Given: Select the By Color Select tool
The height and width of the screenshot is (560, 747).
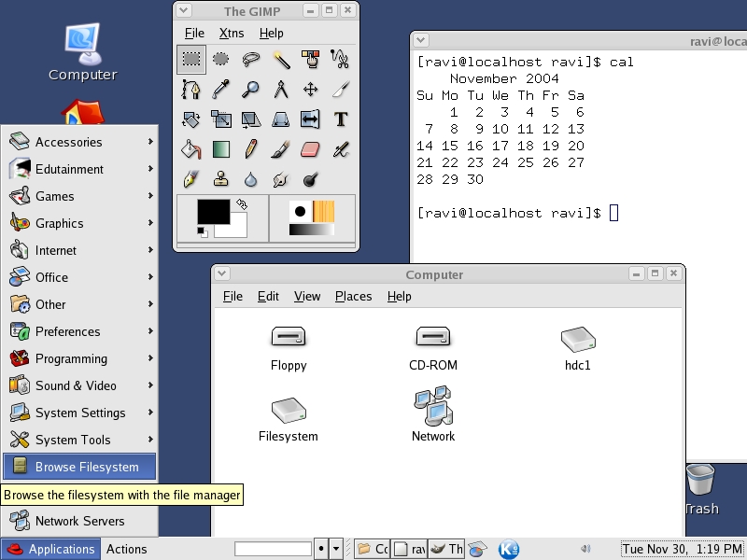Looking at the screenshot, I should [x=311, y=60].
